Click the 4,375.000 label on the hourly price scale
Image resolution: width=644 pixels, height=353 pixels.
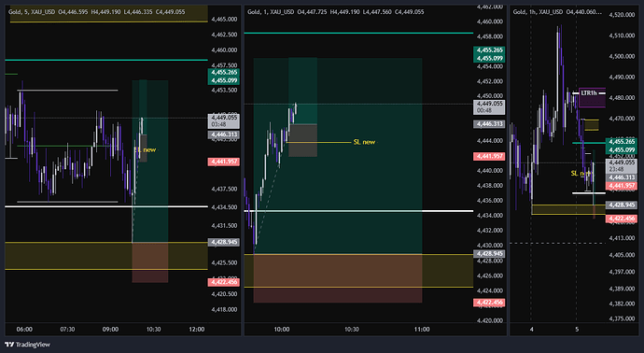coord(623,318)
